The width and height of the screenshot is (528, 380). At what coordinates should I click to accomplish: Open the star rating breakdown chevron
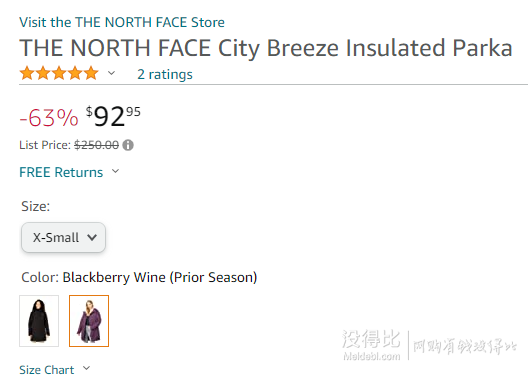[x=111, y=73]
